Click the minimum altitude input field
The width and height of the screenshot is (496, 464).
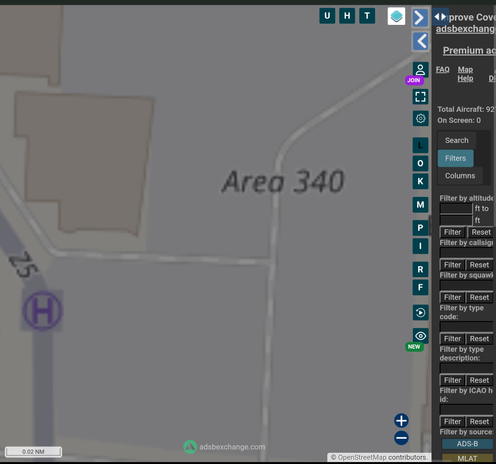tap(456, 208)
